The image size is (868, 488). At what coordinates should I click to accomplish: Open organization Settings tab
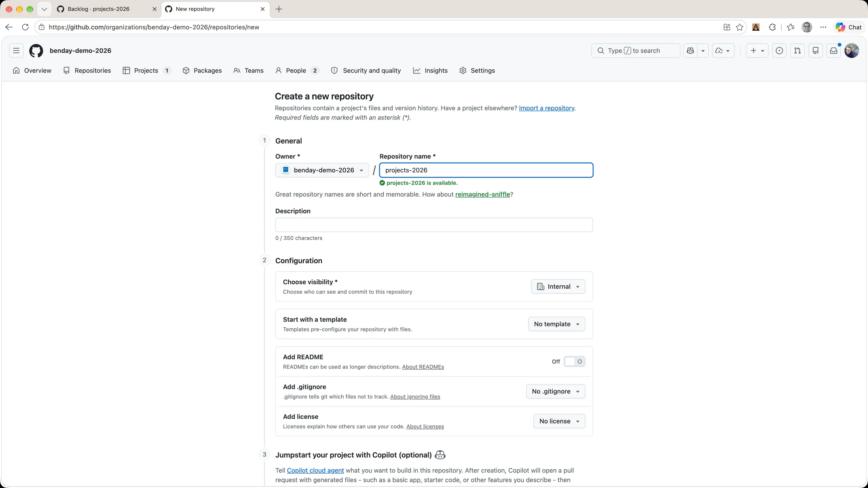pyautogui.click(x=477, y=70)
